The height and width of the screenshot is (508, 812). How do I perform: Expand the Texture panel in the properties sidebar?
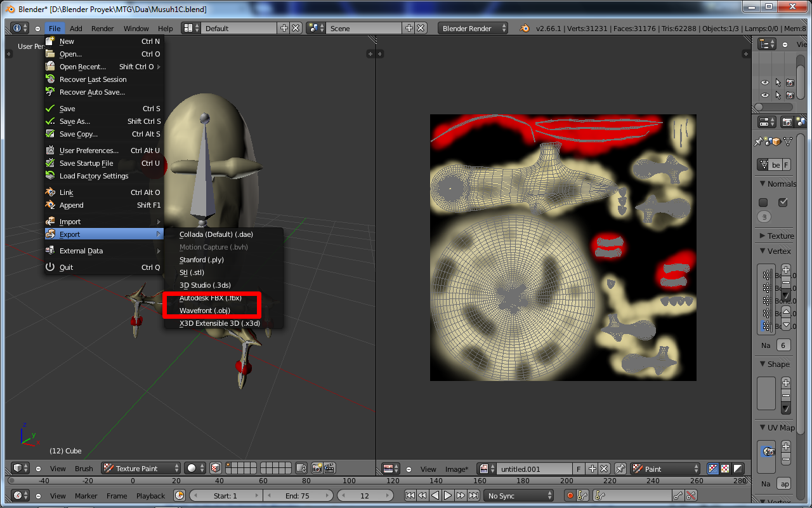779,236
